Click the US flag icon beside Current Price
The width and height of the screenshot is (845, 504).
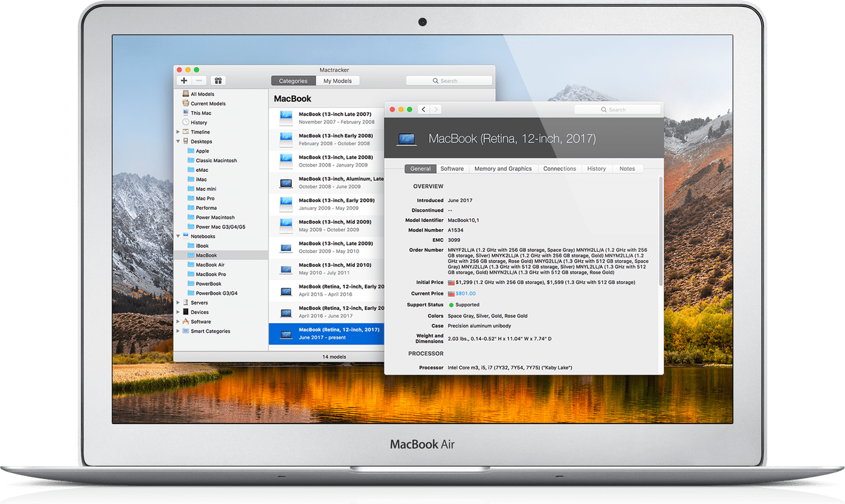pyautogui.click(x=451, y=294)
